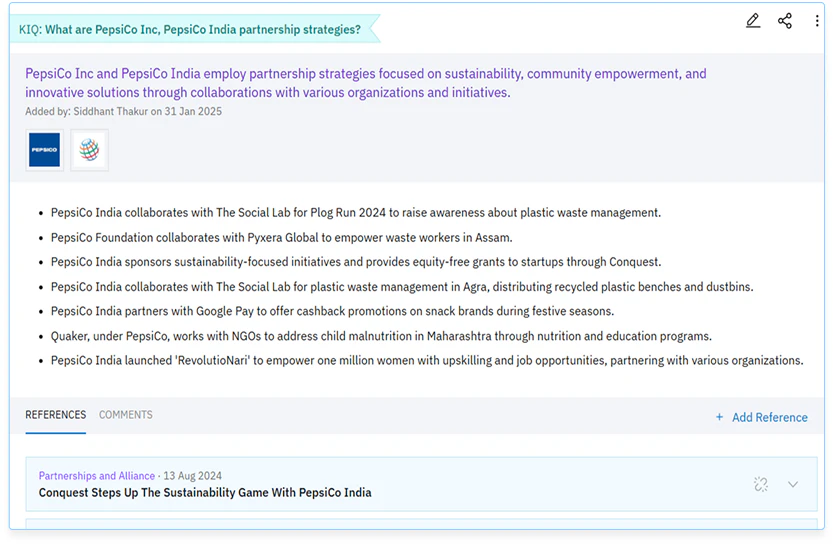Screen dimensions: 833x544
Task: Expand the Conquest reference with chevron
Action: click(793, 484)
